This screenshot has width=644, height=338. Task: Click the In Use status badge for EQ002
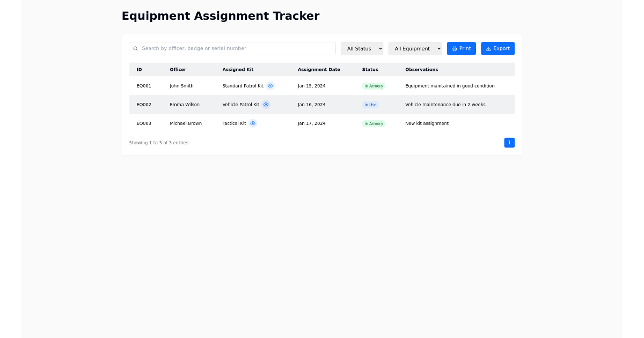[371, 105]
